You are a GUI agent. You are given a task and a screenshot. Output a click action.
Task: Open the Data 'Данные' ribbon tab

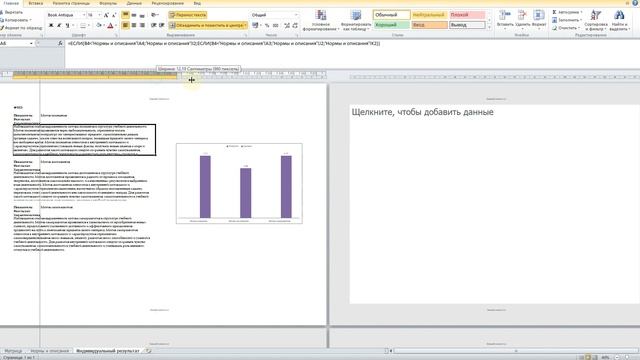click(134, 3)
